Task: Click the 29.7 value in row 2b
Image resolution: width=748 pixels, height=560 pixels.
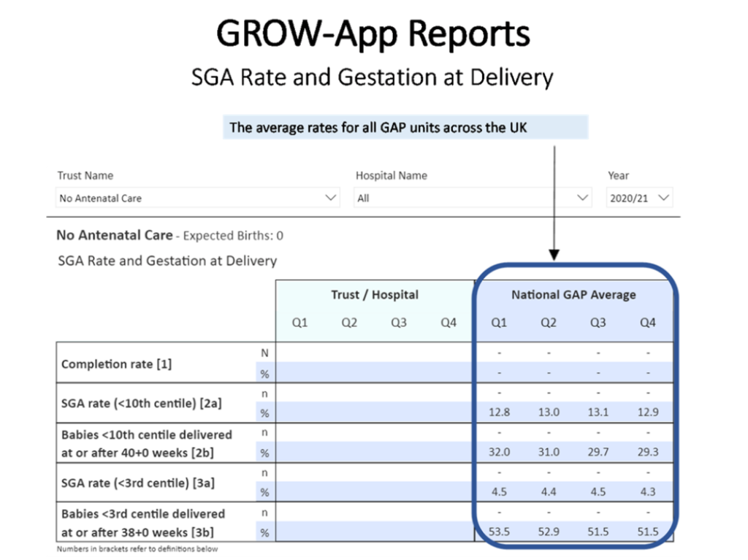Action: pos(598,452)
